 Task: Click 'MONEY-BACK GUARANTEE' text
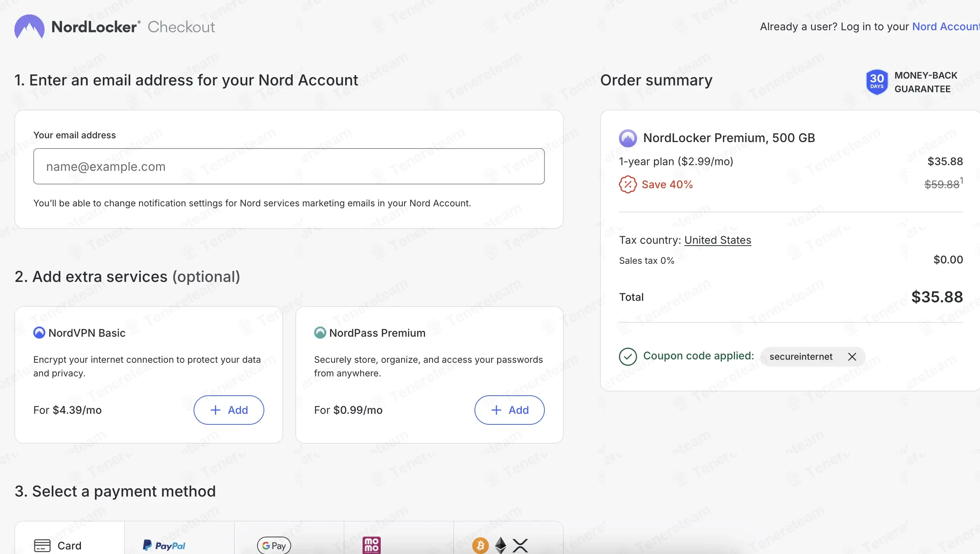tap(926, 82)
